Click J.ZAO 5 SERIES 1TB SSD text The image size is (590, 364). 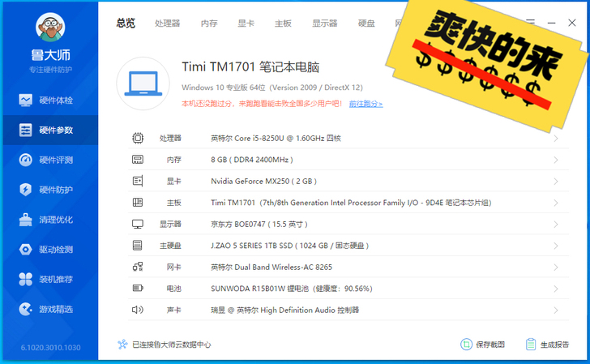point(290,246)
